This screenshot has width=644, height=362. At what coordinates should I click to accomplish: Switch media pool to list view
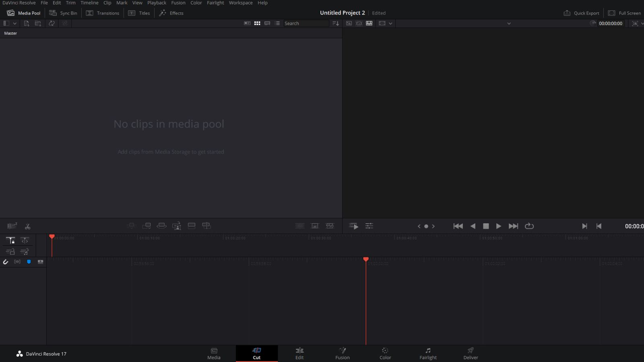tap(277, 23)
